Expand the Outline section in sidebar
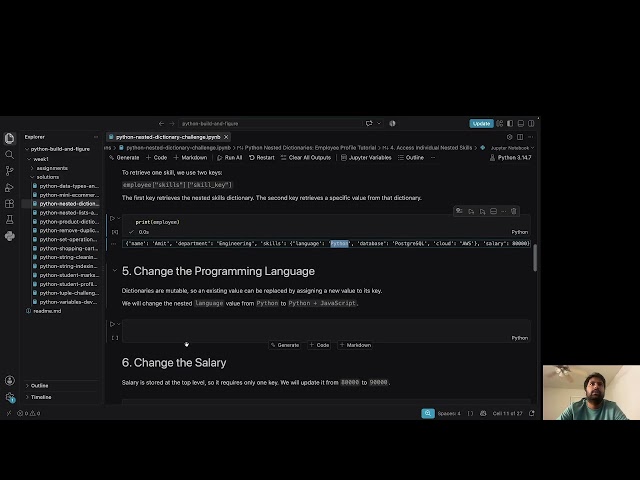This screenshot has height=480, width=640. (37, 386)
